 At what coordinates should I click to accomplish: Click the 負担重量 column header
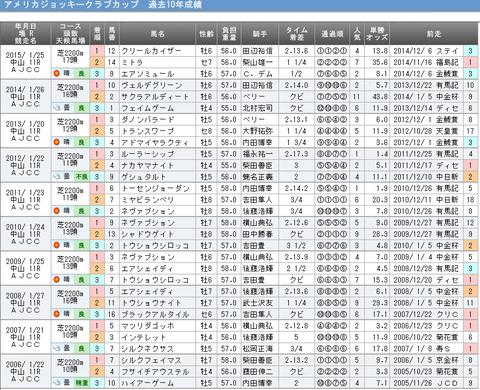[229, 34]
